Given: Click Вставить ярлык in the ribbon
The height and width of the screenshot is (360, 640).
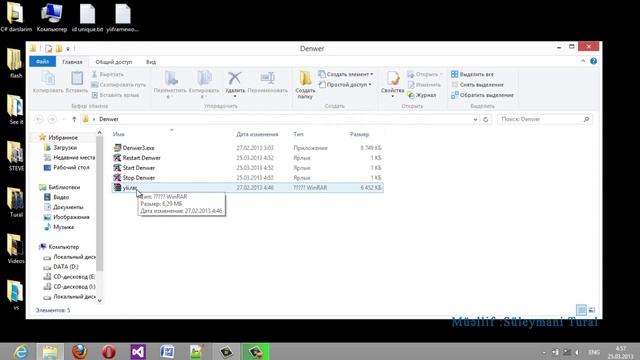Looking at the screenshot, I should [115, 95].
